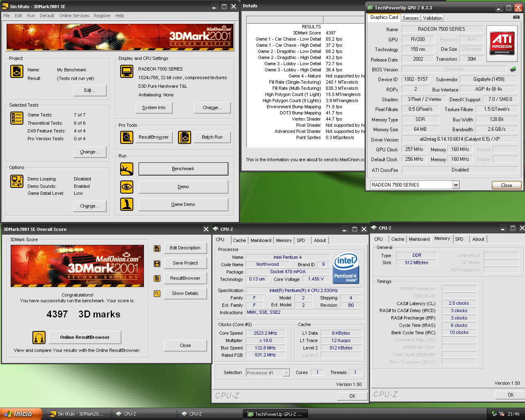Click the GPU-Z screenshot camera icon
The image size is (525, 420).
pyautogui.click(x=516, y=17)
